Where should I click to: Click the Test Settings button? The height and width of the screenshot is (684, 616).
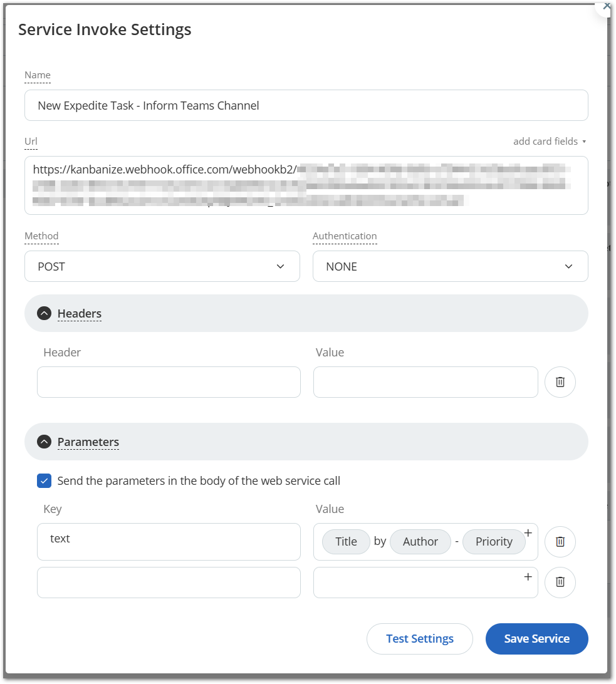coord(420,639)
